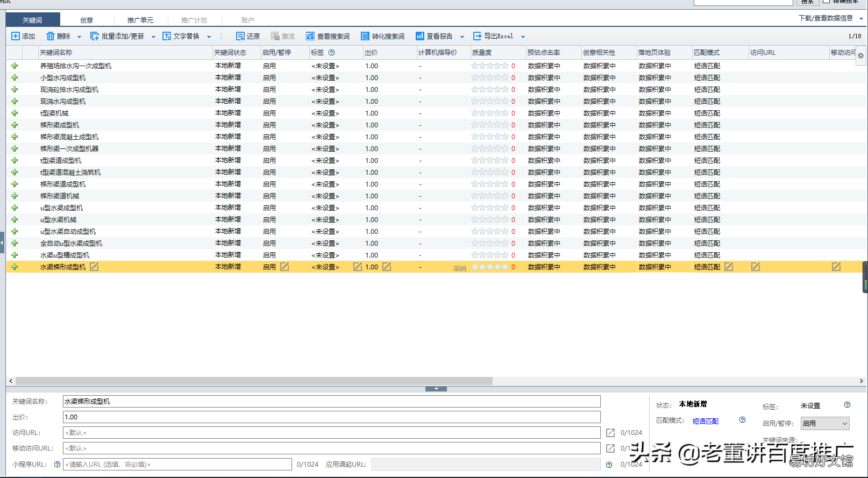Click horizontal scrollbar thumb under table
The height and width of the screenshot is (478, 868).
coord(254,381)
